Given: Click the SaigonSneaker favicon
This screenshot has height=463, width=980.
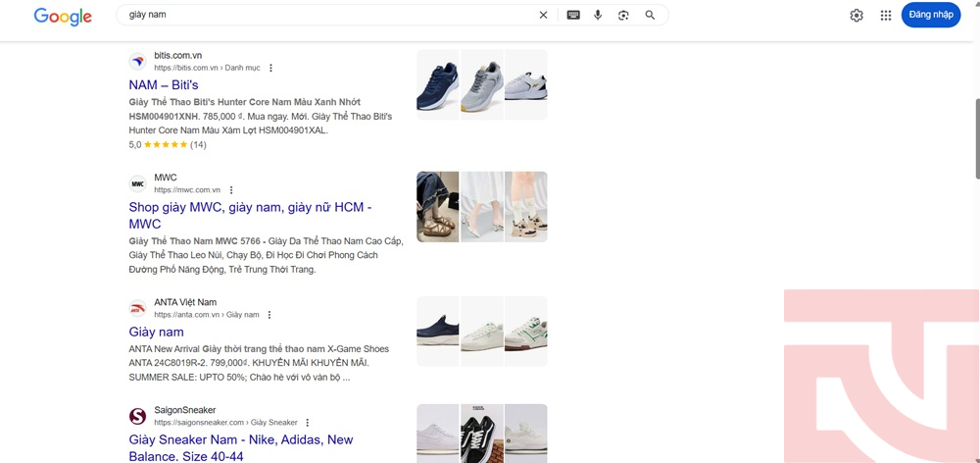Looking at the screenshot, I should [x=137, y=416].
